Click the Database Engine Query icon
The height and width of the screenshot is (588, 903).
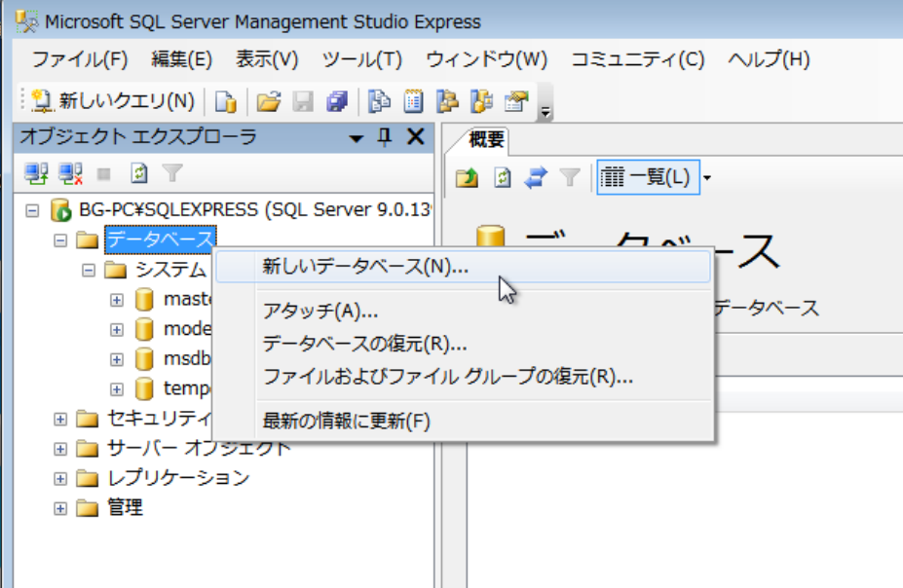point(225,101)
